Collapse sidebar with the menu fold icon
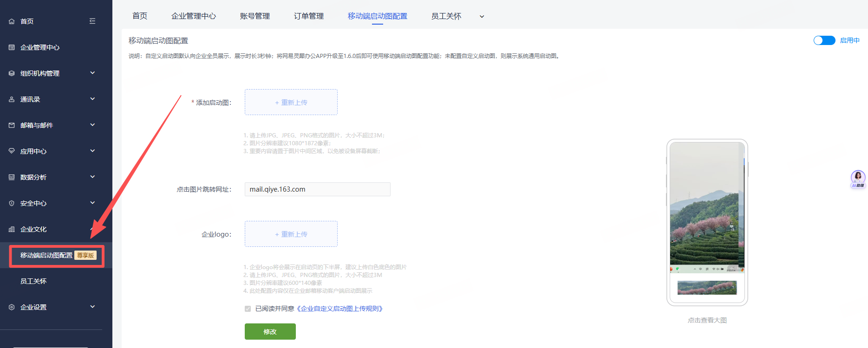Screen dimensions: 868x348 92,21
